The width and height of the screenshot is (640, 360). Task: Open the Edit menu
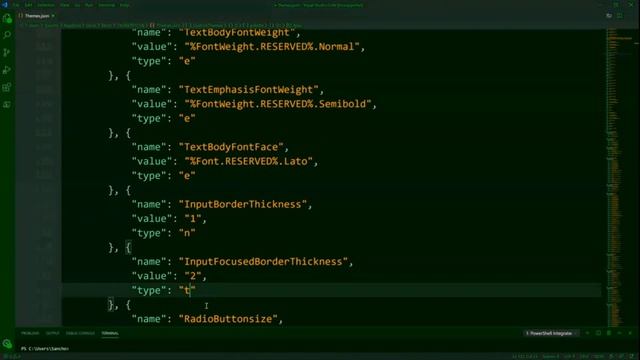pyautogui.click(x=29, y=5)
